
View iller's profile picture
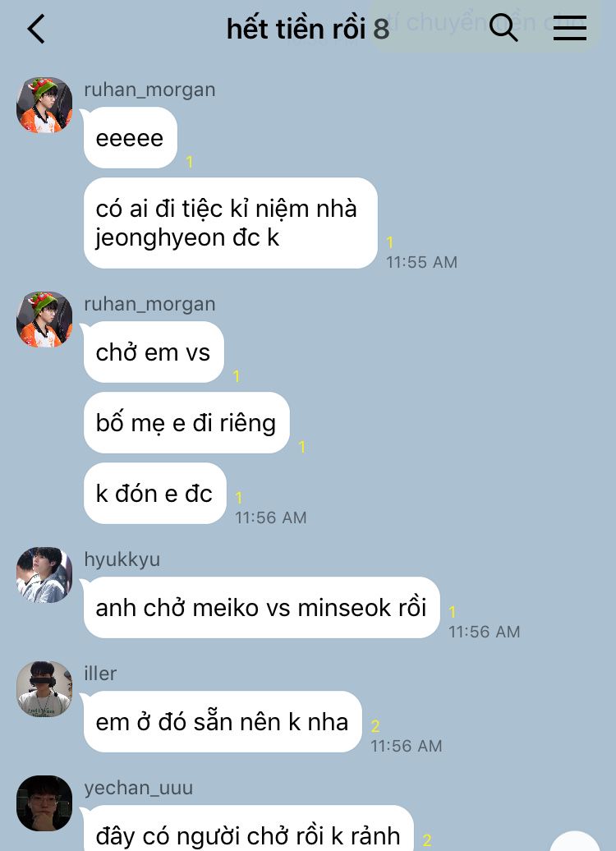click(44, 688)
